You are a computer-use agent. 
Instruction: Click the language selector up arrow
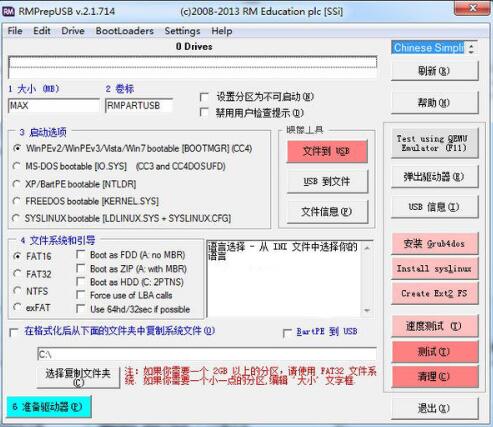[x=471, y=45]
